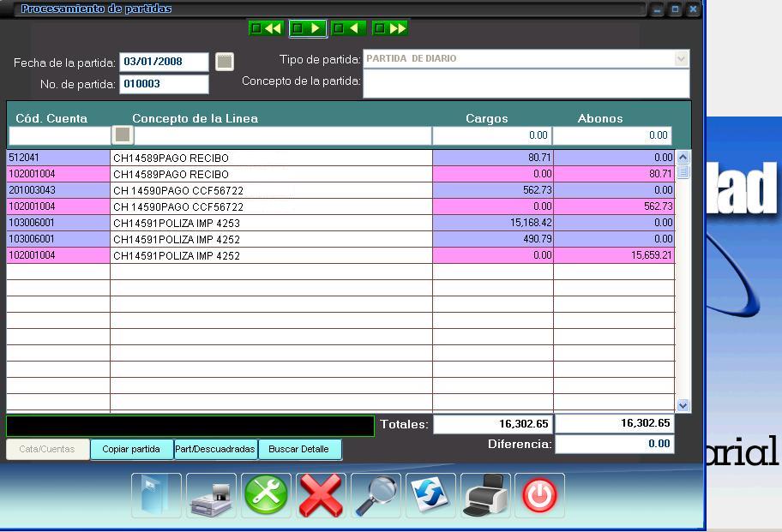This screenshot has width=782, height=532.
Task: Select the Abonos value 562.73
Action: pyautogui.click(x=614, y=206)
